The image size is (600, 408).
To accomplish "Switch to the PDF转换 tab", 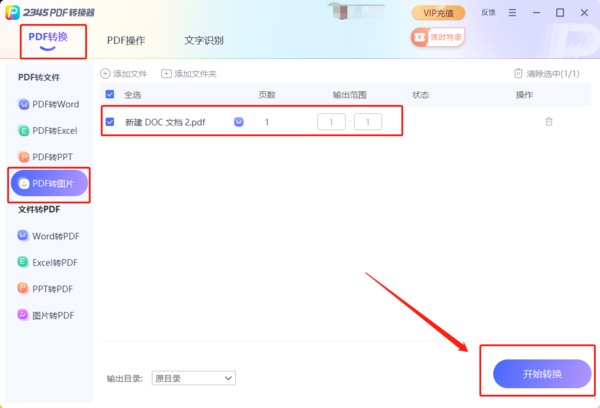I will [48, 37].
